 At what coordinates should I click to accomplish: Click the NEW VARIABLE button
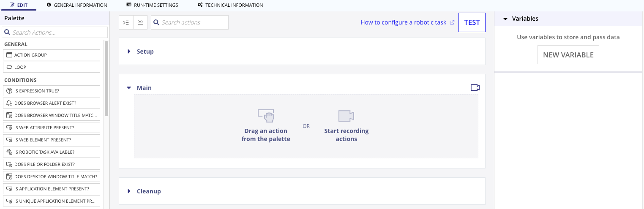(568, 55)
